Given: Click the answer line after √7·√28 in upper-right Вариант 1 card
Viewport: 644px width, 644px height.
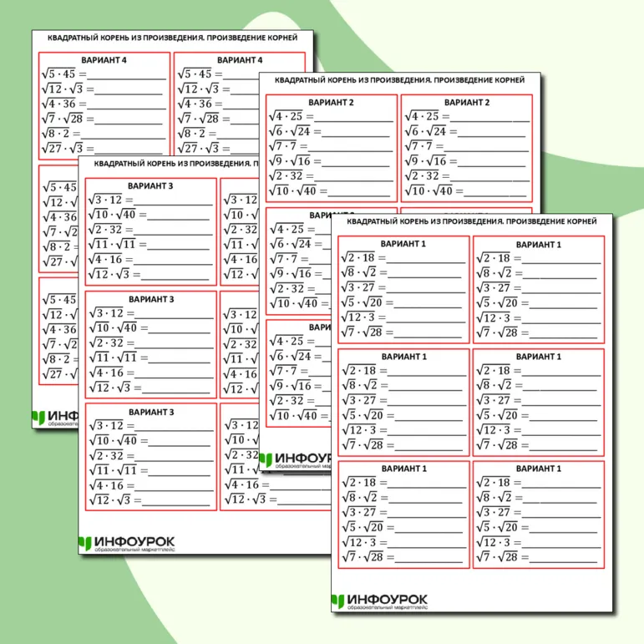Looking at the screenshot, I should 563,337.
